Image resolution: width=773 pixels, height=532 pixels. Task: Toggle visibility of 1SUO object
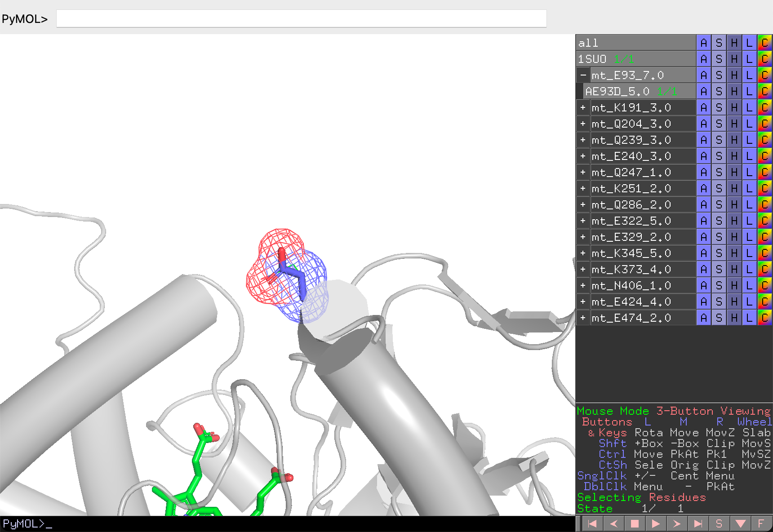tap(636, 59)
